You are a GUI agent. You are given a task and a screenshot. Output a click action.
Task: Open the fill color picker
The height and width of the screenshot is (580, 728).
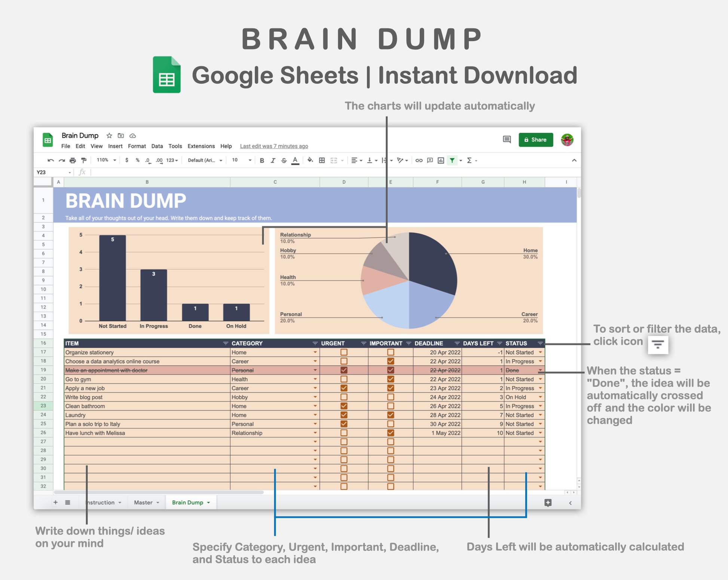tap(310, 160)
